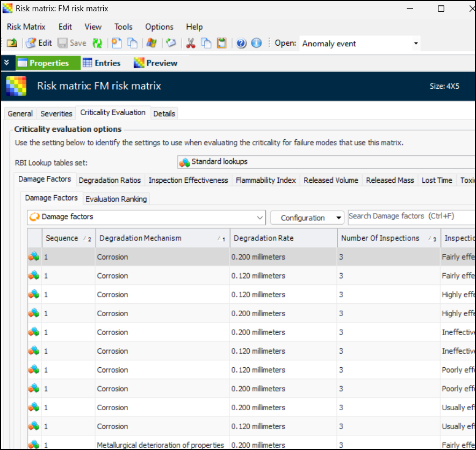The image size is (476, 450).
Task: Click the Paste clipboard icon
Action: pos(221,44)
